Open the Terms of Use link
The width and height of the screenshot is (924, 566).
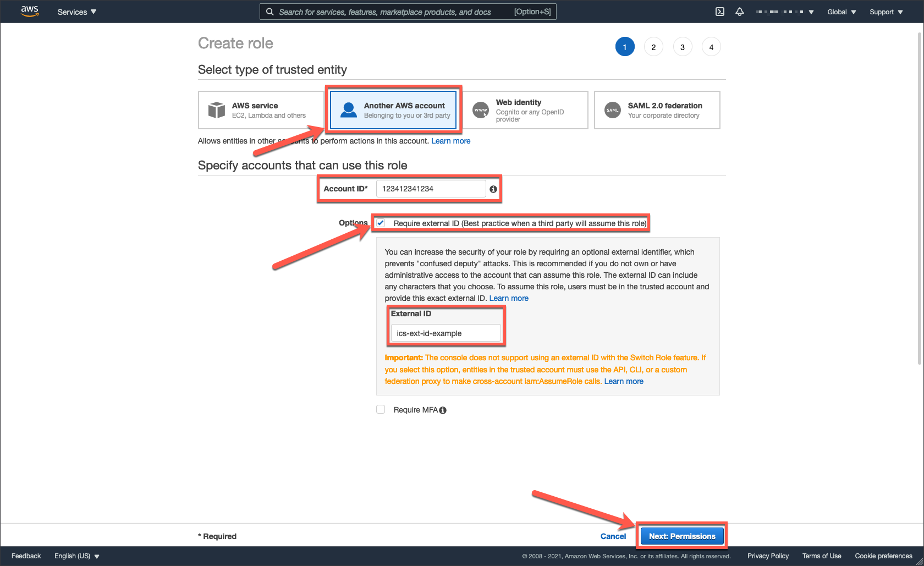(822, 556)
